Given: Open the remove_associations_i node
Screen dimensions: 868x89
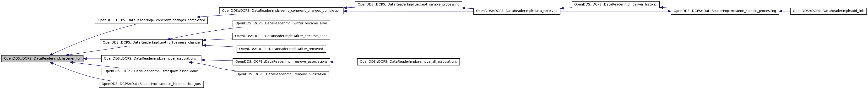Looking at the screenshot, I should 151,59.
